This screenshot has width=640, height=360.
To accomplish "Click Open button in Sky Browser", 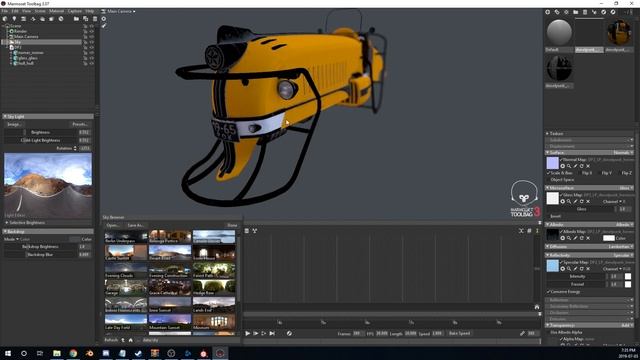I will click(112, 225).
